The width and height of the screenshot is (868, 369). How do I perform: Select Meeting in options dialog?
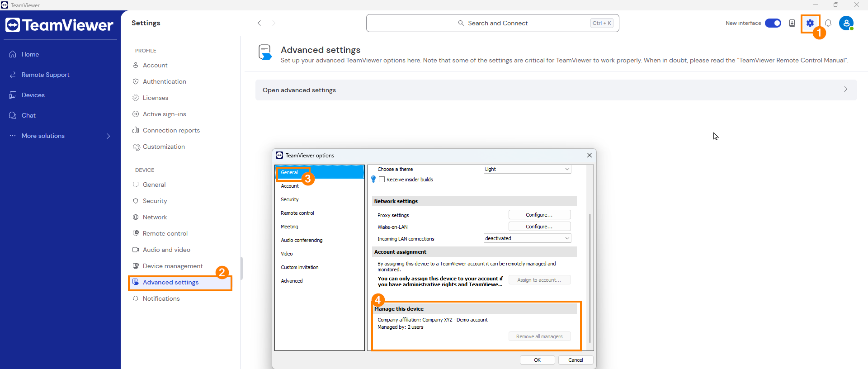tap(320, 227)
